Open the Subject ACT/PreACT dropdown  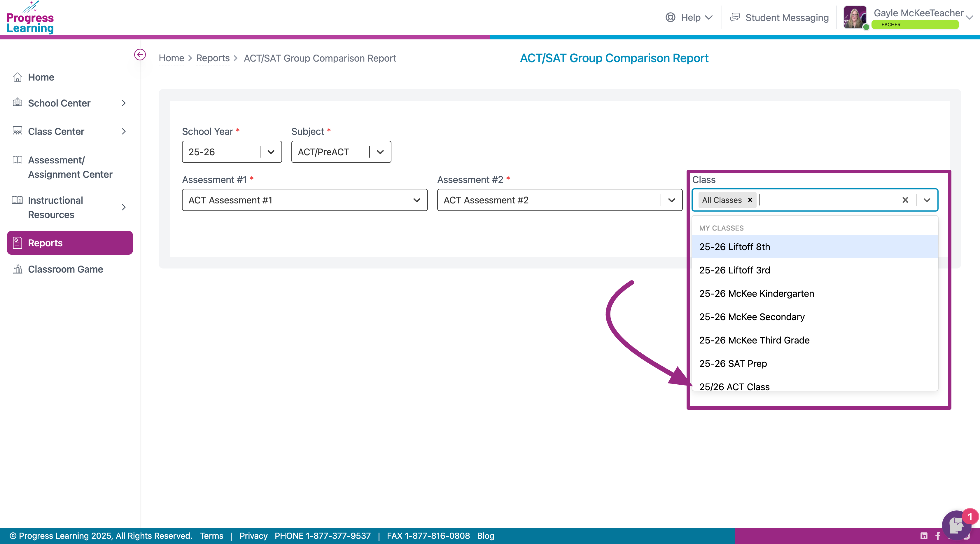[x=380, y=152]
